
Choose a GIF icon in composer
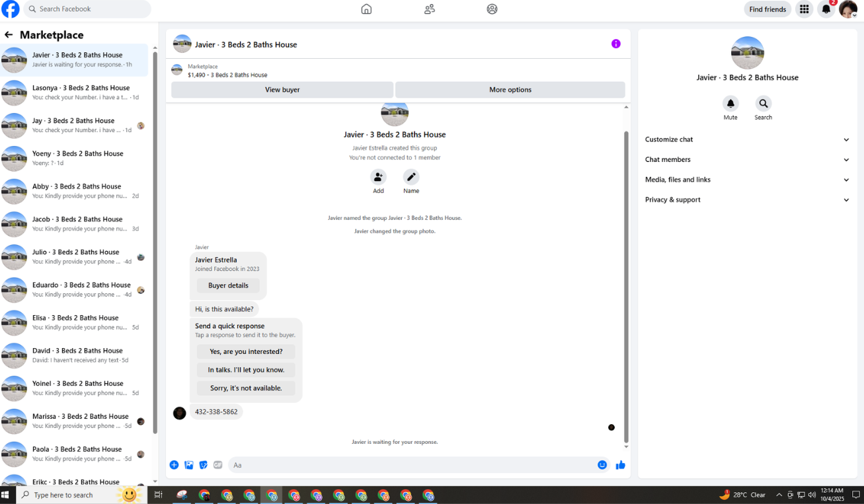pos(218,465)
